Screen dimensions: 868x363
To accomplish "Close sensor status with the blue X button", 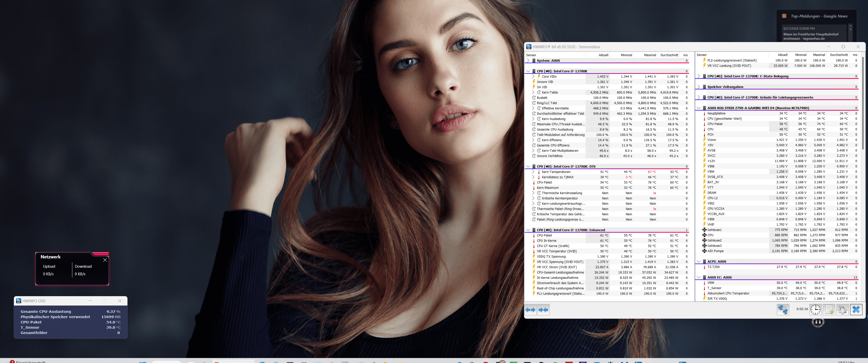I will click(x=856, y=310).
